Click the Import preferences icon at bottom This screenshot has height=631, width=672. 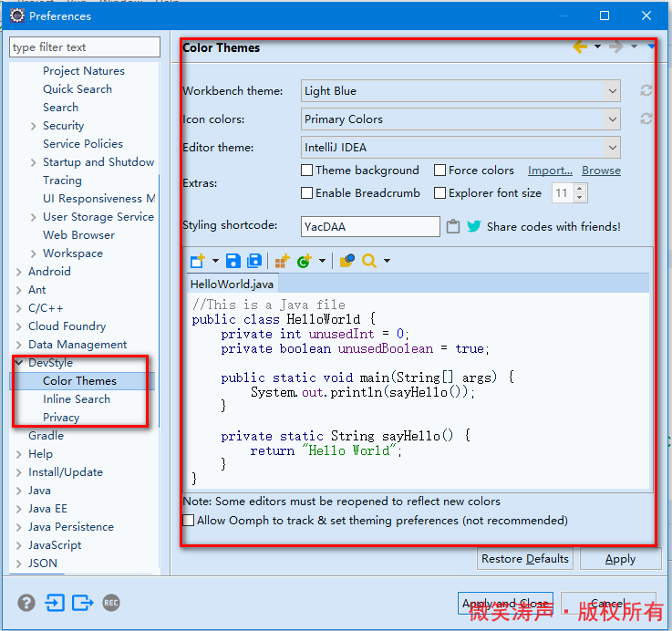click(55, 603)
